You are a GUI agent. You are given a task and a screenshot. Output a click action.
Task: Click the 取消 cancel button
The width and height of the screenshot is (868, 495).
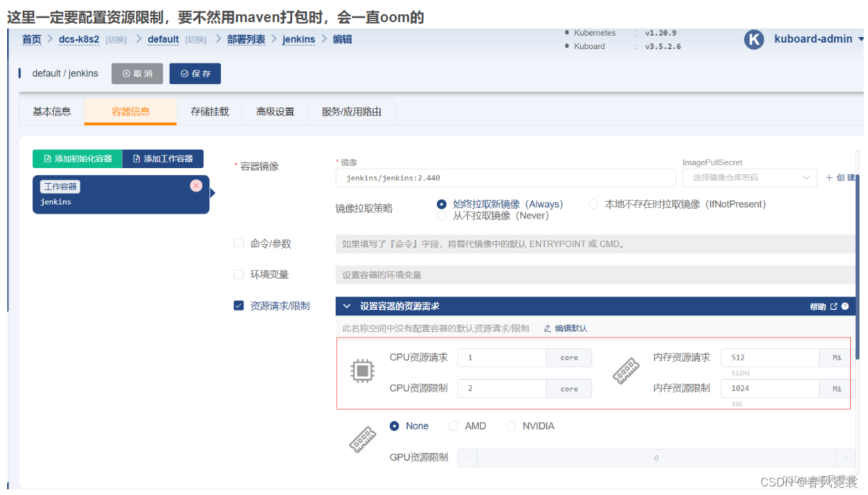(138, 73)
